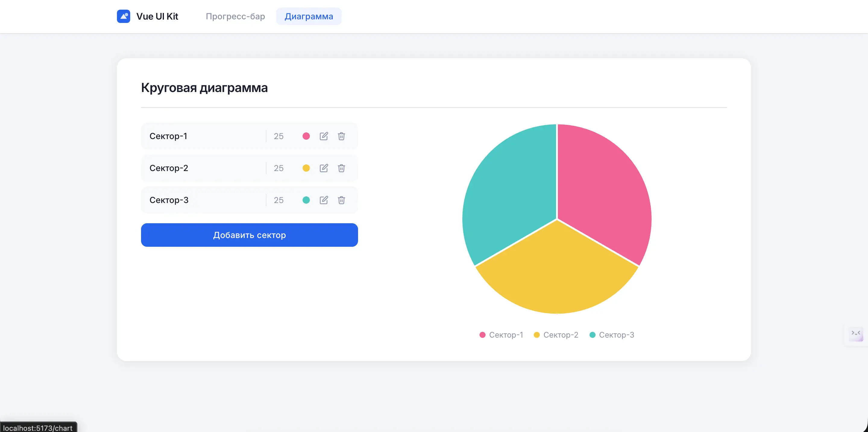Click the edit icon for Сектор-1
Image resolution: width=868 pixels, height=432 pixels.
point(324,136)
